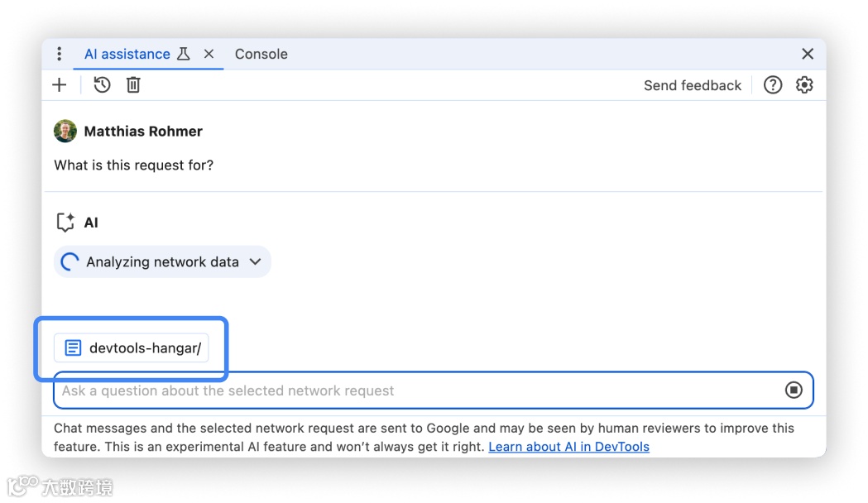Click the Send feedback button
Screen dimensions: 868x503
tap(692, 85)
